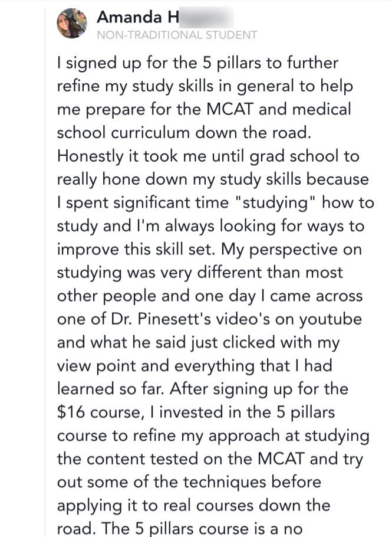Click the word Honestly starting a sentence
The image size is (392, 537).
[90, 156]
